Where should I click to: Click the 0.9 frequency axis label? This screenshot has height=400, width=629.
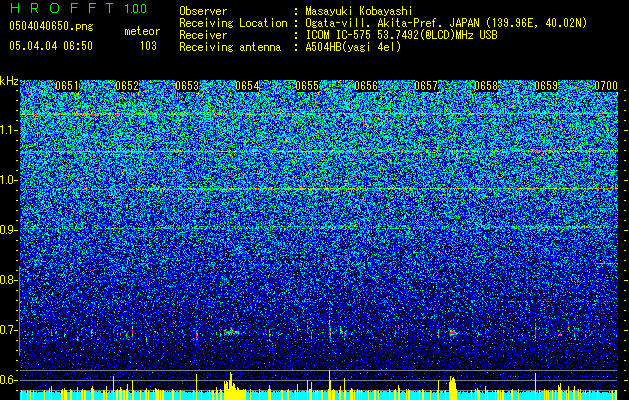pos(9,230)
